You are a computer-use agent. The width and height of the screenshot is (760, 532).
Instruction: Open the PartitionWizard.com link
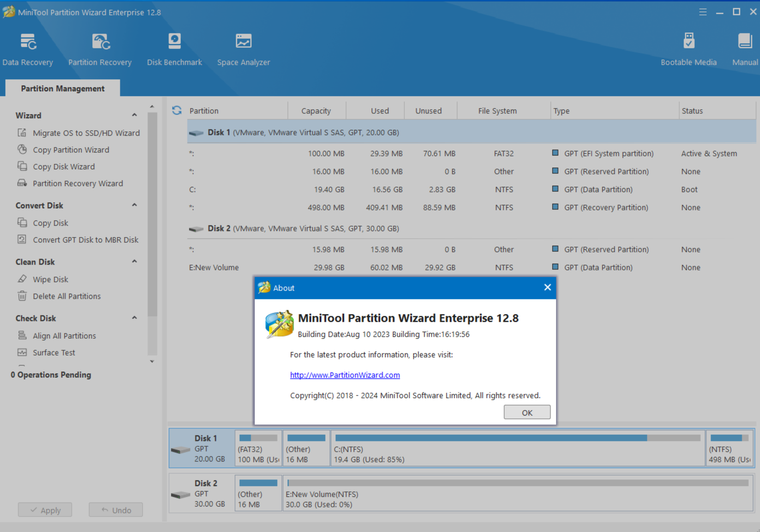click(345, 375)
